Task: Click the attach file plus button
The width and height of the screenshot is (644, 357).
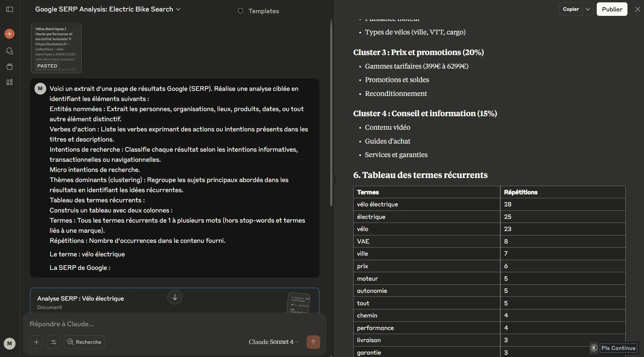Action: [36, 342]
